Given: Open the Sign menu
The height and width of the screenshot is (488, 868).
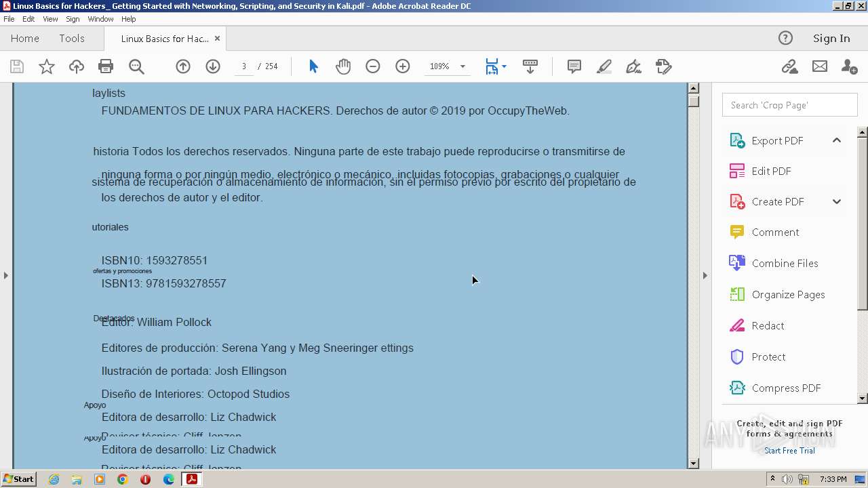Looking at the screenshot, I should click(73, 19).
